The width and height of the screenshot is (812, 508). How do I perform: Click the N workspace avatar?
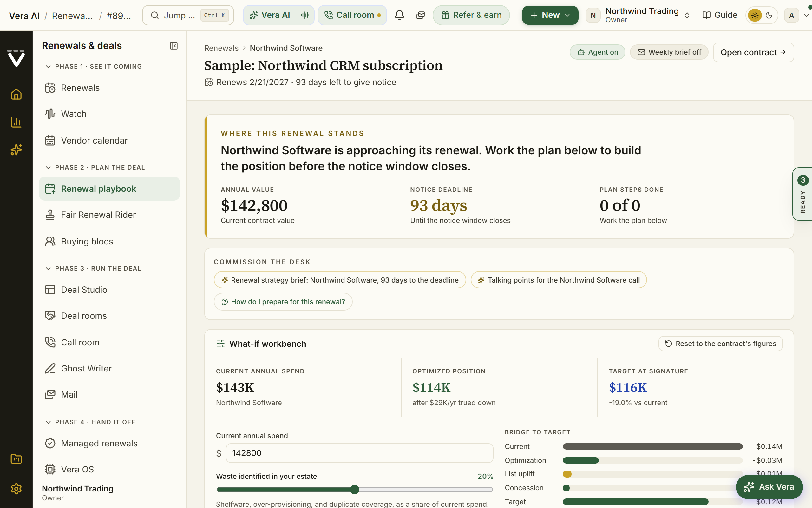[593, 15]
